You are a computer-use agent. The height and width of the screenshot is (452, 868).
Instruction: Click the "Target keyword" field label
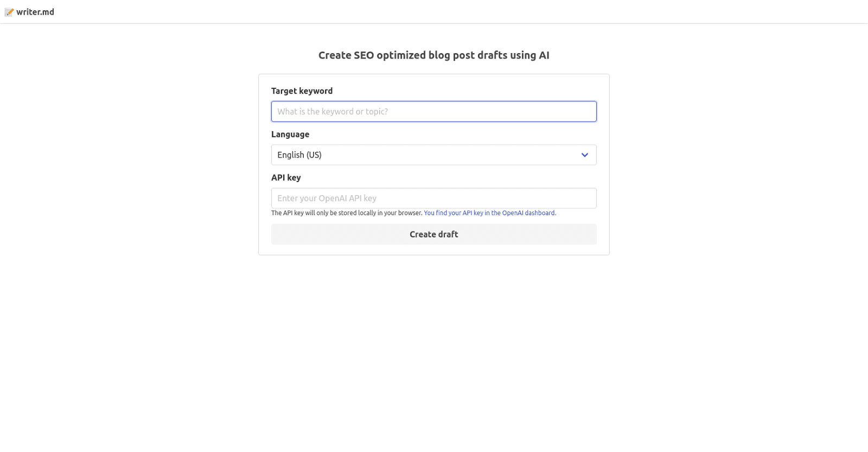[302, 91]
